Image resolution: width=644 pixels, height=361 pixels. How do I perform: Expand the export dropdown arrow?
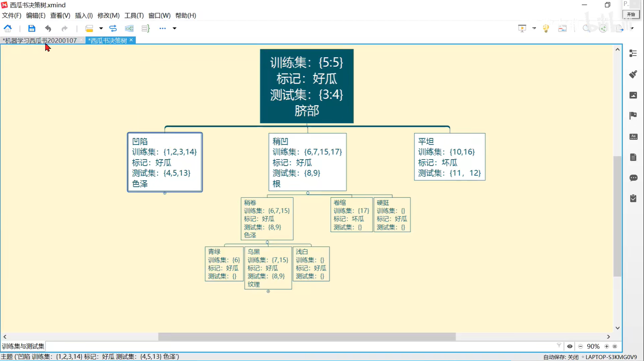pyautogui.click(x=632, y=28)
